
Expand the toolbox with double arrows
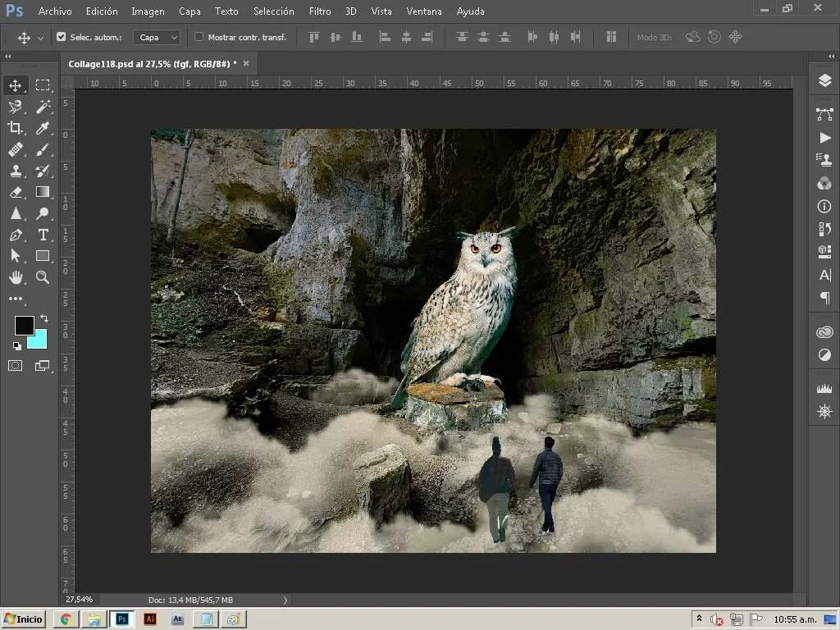coord(8,56)
